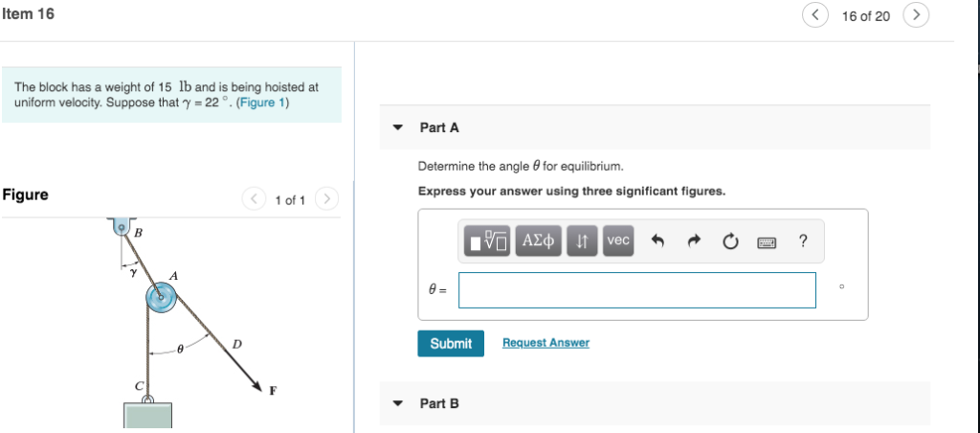Redo with the right curved arrow

tap(695, 240)
